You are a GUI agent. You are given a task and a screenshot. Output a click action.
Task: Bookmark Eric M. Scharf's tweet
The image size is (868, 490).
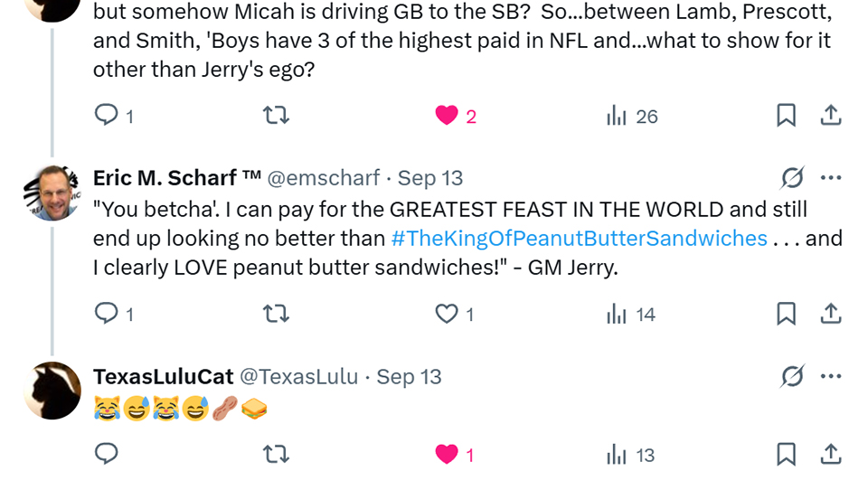pos(786,314)
